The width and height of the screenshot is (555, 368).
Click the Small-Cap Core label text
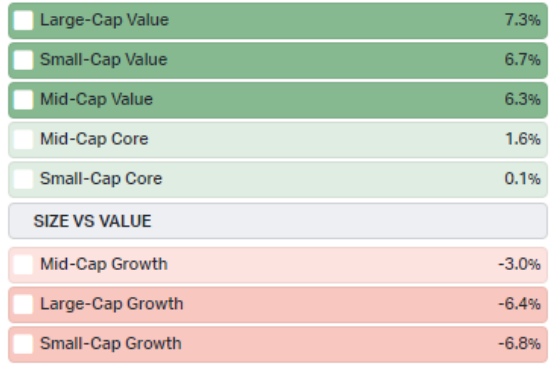101,178
